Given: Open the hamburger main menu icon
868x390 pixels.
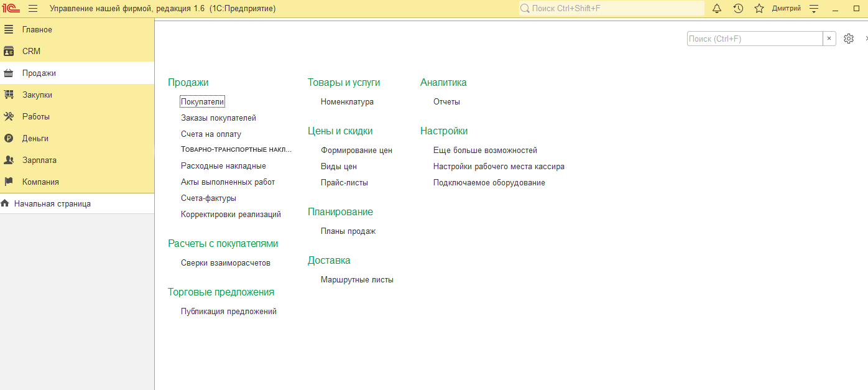Looking at the screenshot, I should (x=33, y=9).
